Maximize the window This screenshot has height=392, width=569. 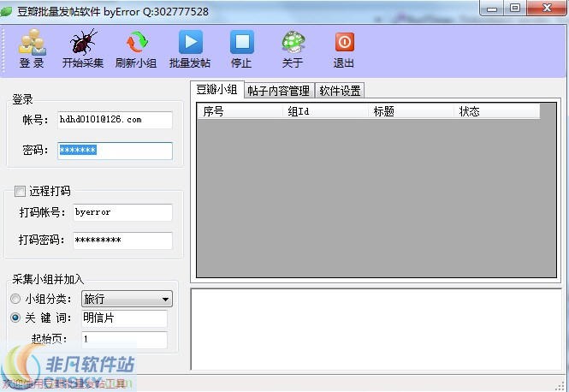pos(514,9)
